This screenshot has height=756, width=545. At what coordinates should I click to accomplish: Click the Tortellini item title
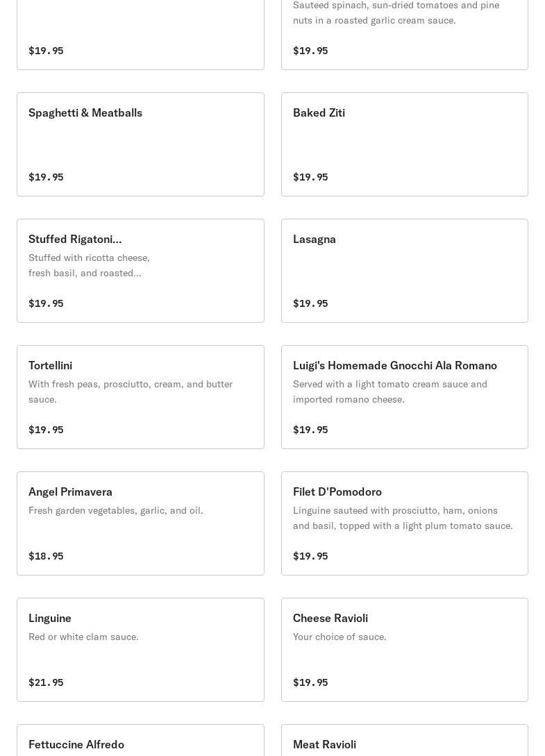tap(50, 366)
